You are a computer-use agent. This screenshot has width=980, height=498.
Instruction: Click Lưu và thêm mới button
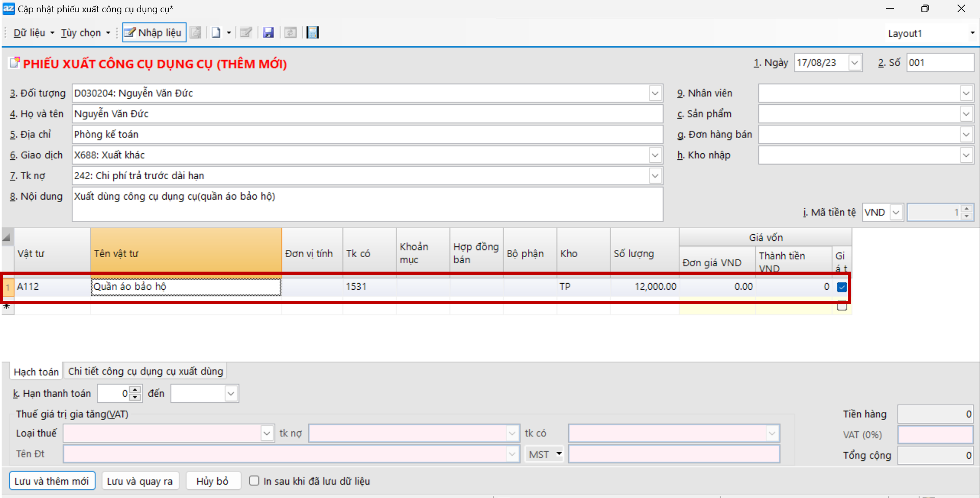52,481
